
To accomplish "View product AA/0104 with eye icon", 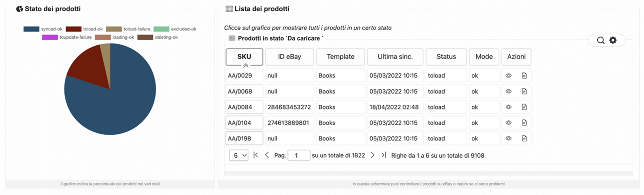I will (x=509, y=123).
